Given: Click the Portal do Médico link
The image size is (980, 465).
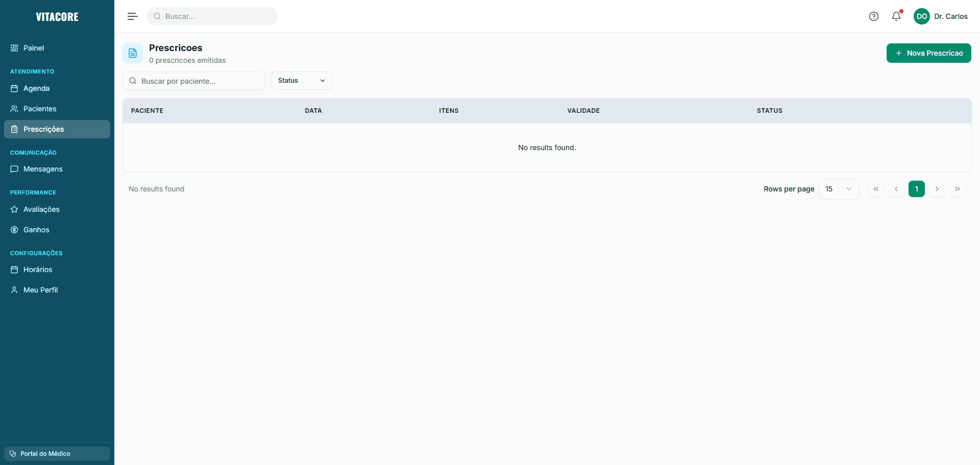Looking at the screenshot, I should click(x=57, y=453).
